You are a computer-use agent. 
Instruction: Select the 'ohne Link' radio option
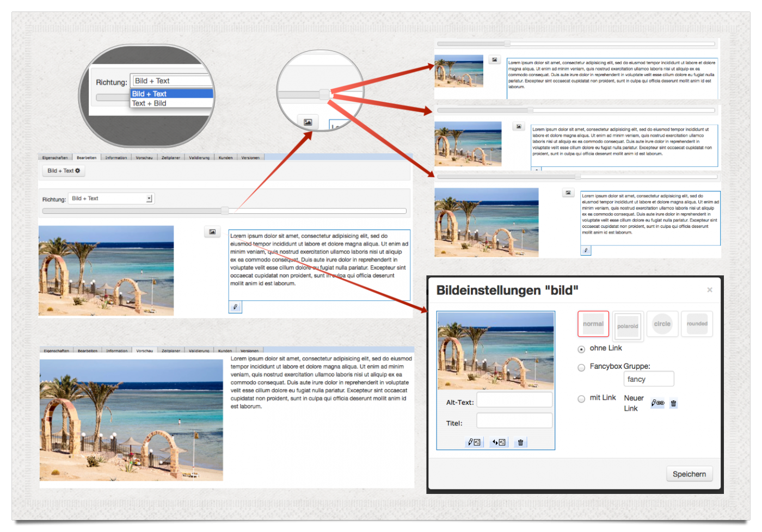click(581, 349)
